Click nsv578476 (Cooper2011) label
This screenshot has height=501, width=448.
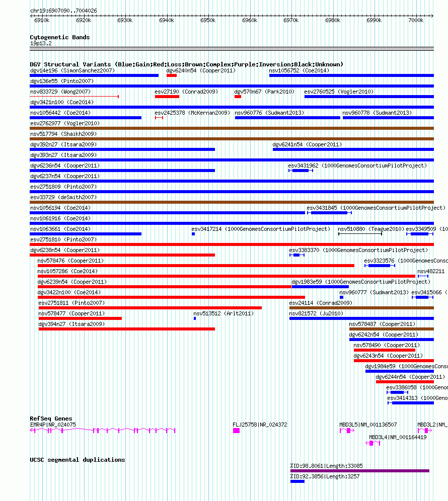pyautogui.click(x=70, y=261)
